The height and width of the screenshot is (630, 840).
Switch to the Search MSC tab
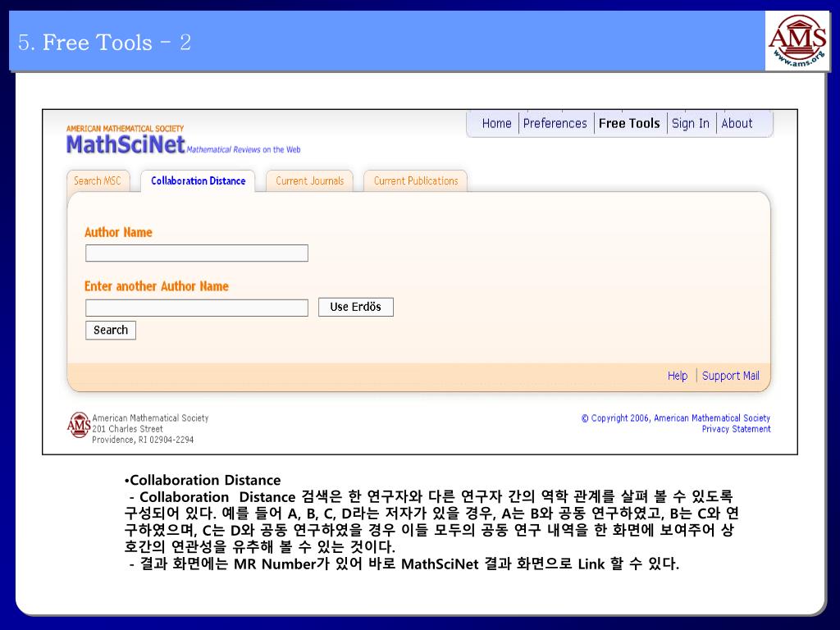click(98, 181)
